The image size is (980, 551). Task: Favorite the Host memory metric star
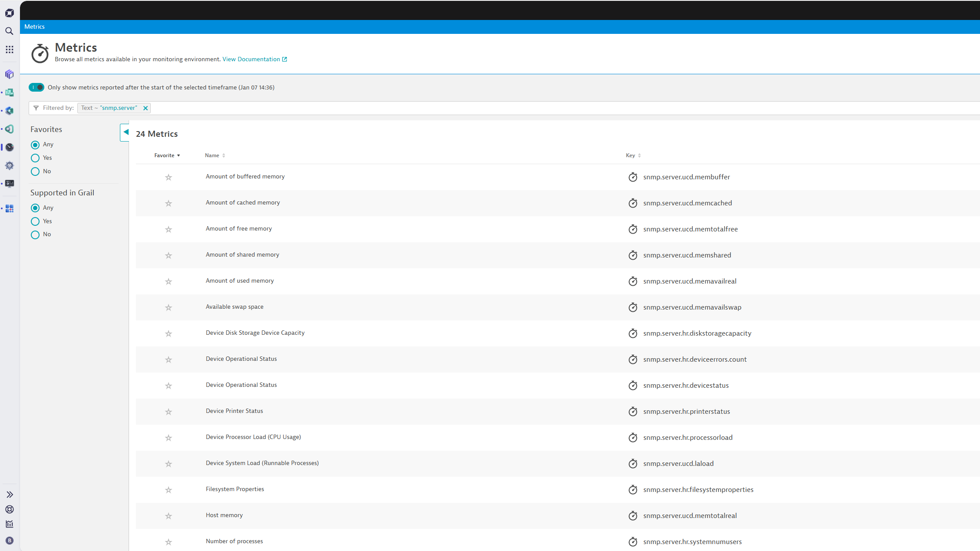168,516
